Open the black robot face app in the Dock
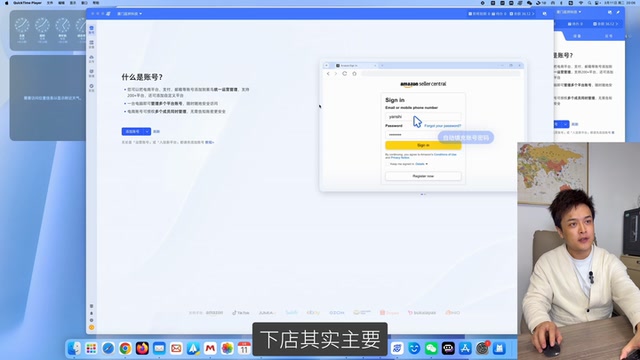This screenshot has height=360, width=640. pos(448,348)
